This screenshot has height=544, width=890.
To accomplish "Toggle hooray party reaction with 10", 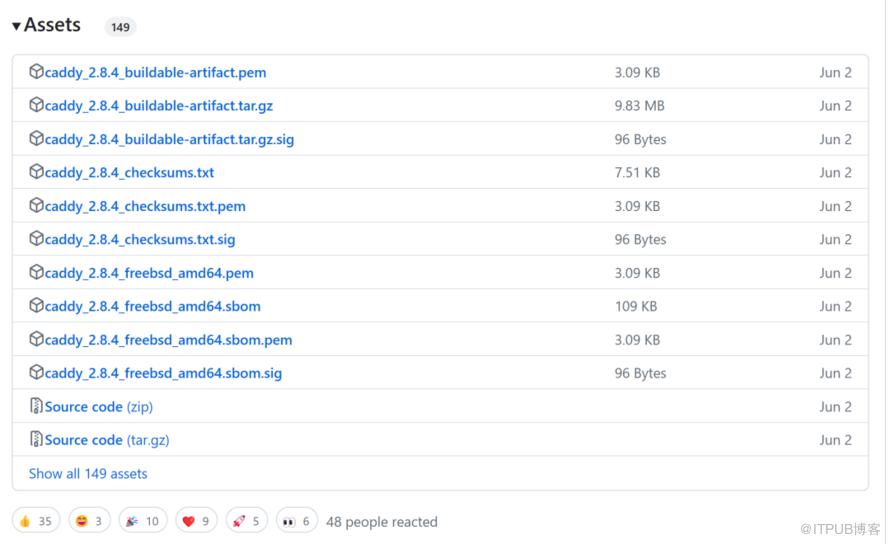I will (x=143, y=521).
